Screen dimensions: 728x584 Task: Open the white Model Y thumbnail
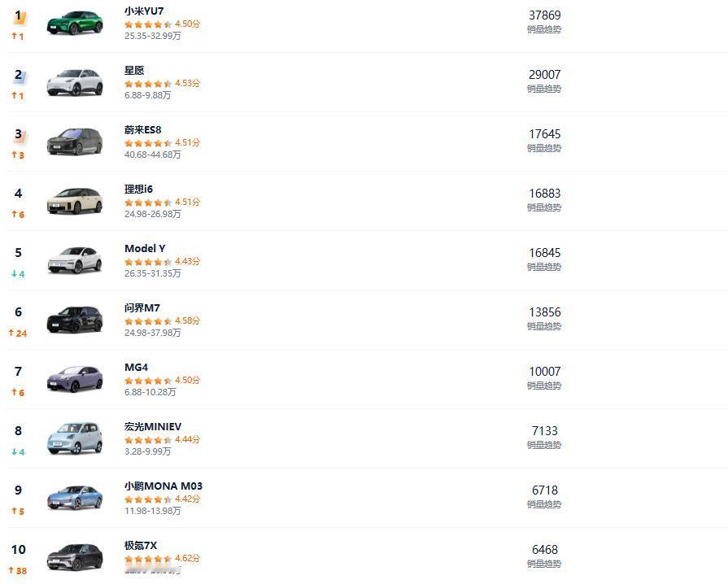point(75,261)
